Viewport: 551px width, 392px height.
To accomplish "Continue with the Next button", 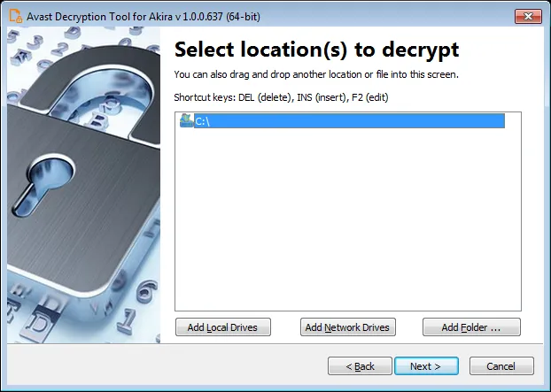I will (426, 366).
